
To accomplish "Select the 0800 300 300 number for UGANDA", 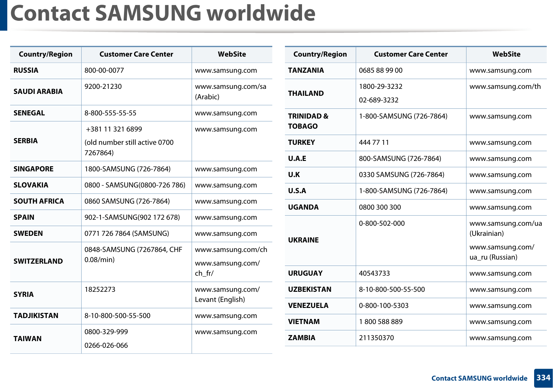I will pyautogui.click(x=379, y=207).
